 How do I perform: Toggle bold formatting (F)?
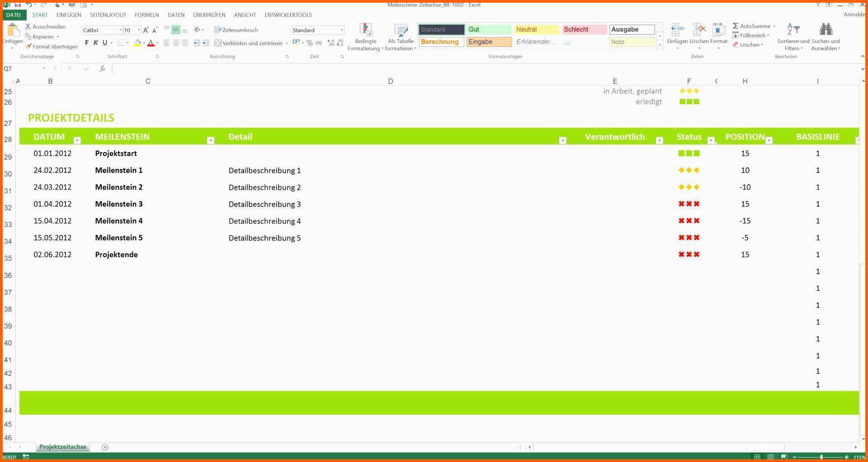tap(87, 43)
